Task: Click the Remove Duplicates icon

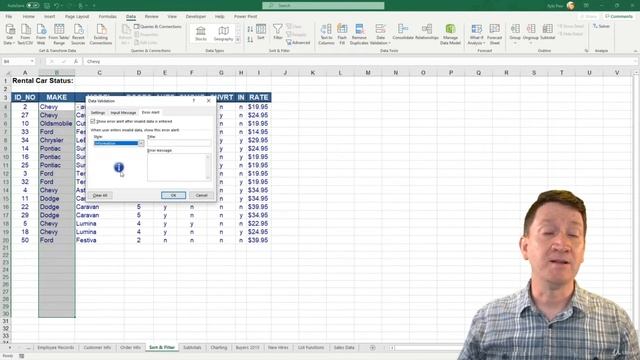Action: 359,34
